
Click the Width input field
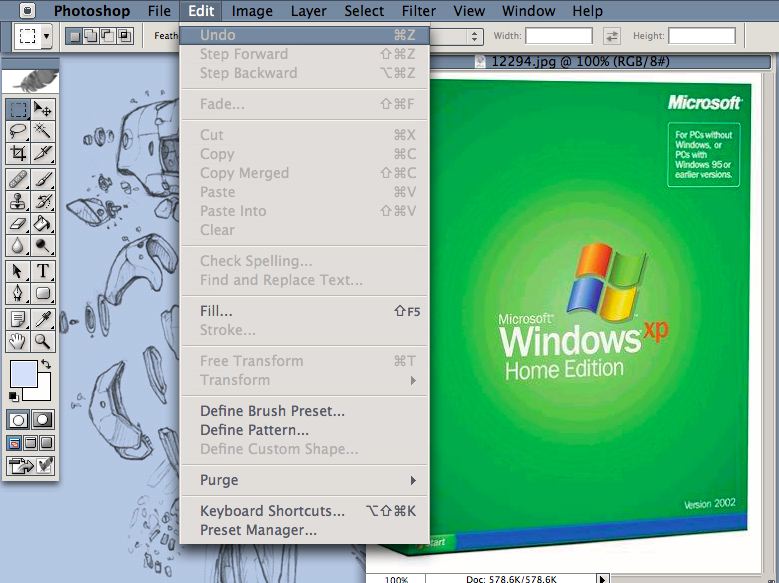click(559, 36)
